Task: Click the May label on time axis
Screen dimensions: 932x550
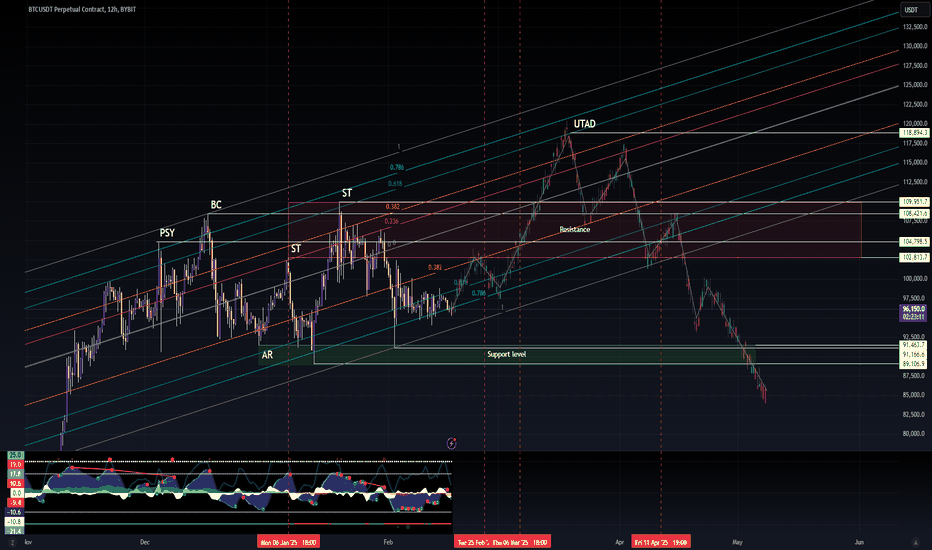Action: pyautogui.click(x=738, y=542)
